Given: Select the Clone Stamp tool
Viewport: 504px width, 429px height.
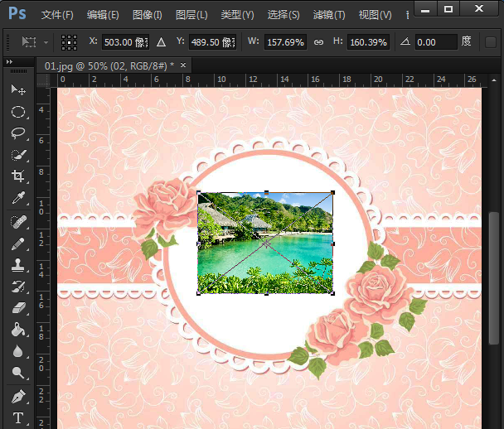Looking at the screenshot, I should click(17, 265).
